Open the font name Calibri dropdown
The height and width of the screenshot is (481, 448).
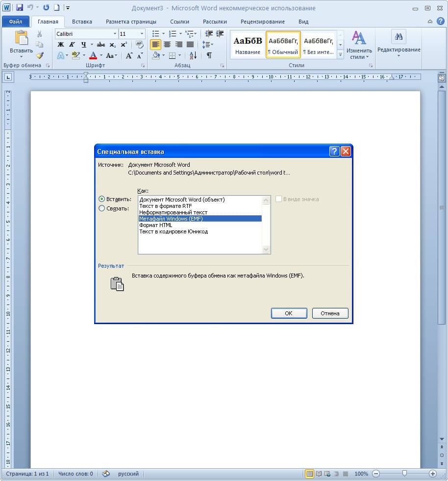click(115, 34)
